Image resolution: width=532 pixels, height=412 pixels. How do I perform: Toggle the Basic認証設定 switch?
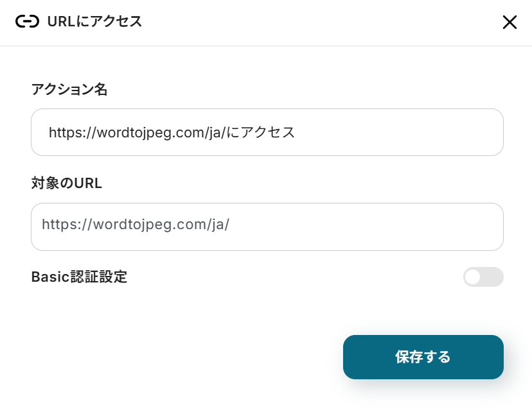(x=483, y=277)
